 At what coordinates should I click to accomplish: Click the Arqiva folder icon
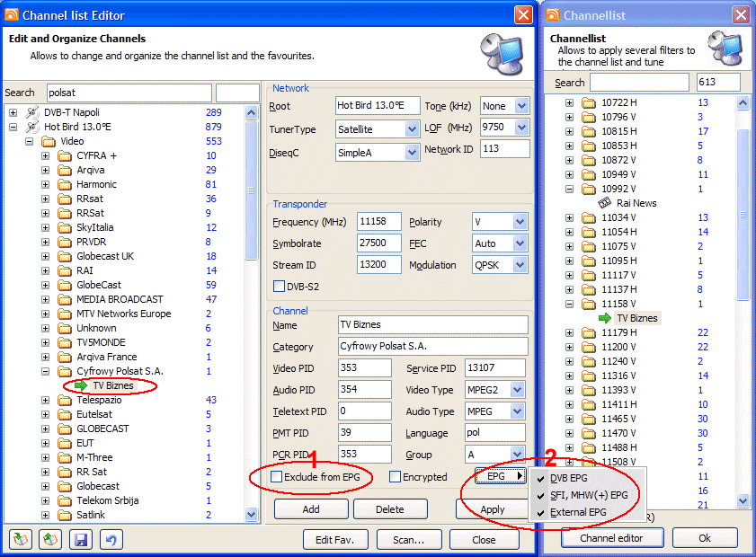64,170
